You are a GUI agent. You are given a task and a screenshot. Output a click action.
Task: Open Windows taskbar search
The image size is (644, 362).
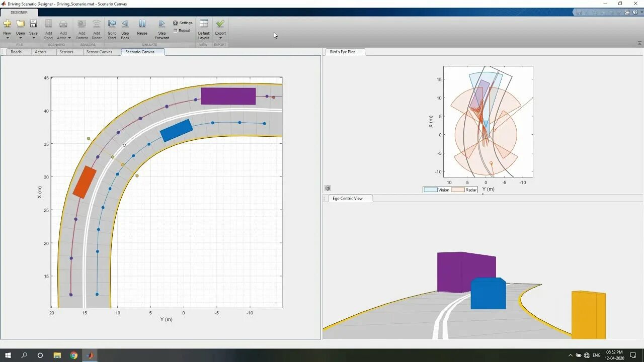pos(24,355)
